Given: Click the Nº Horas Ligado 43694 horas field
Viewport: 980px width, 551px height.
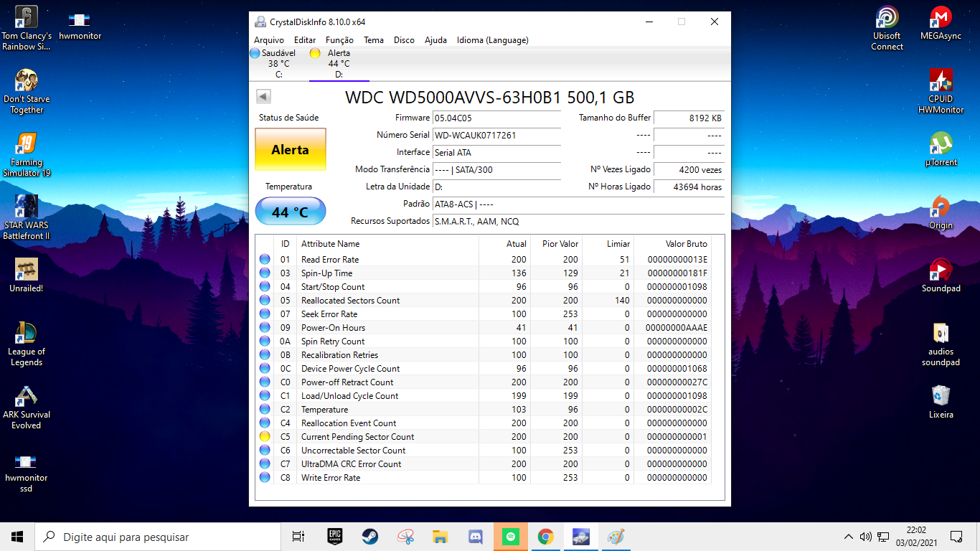Looking at the screenshot, I should point(689,187).
